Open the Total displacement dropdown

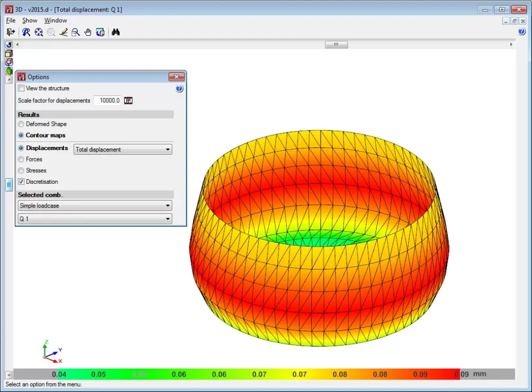[123, 150]
